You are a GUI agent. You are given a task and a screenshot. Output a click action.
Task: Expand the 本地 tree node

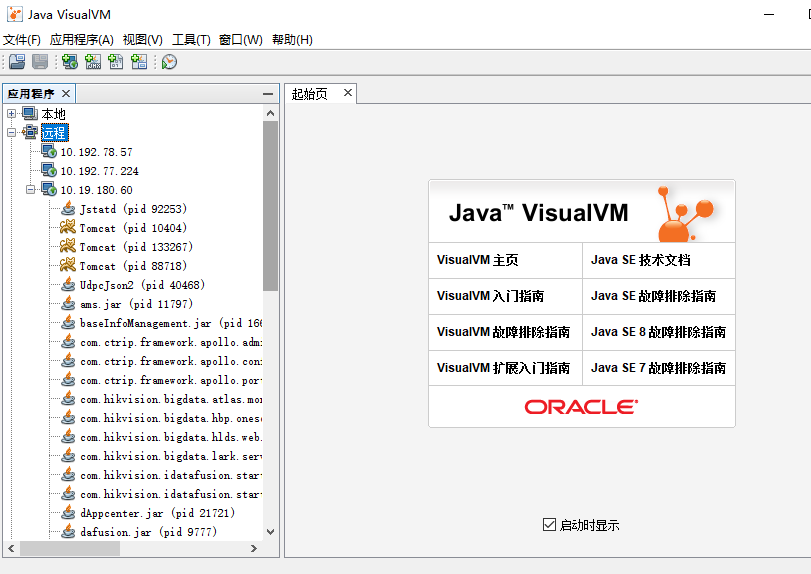(x=11, y=113)
